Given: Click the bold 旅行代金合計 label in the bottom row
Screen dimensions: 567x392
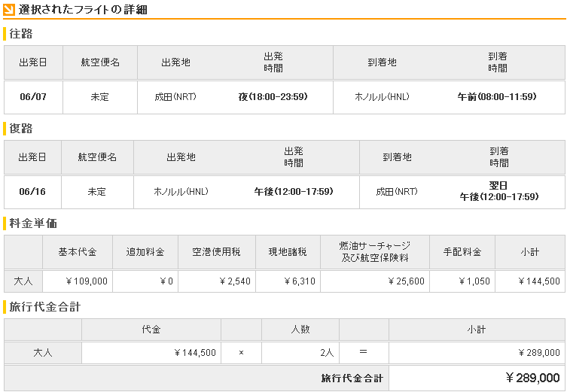Looking at the screenshot, I should pyautogui.click(x=352, y=378).
